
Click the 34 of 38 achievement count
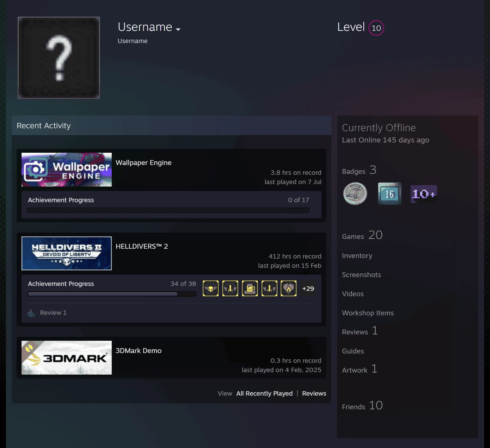[x=183, y=284]
